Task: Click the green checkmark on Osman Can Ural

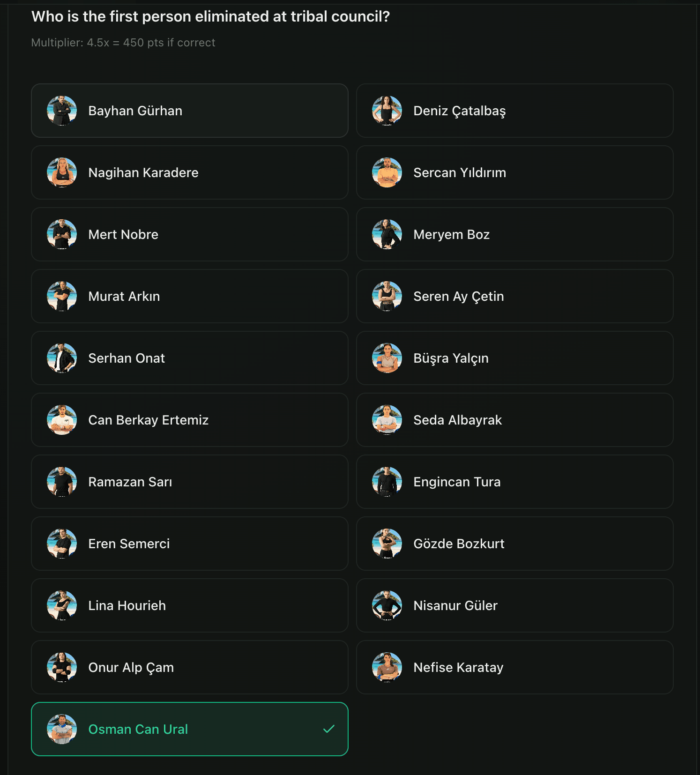Action: [329, 729]
